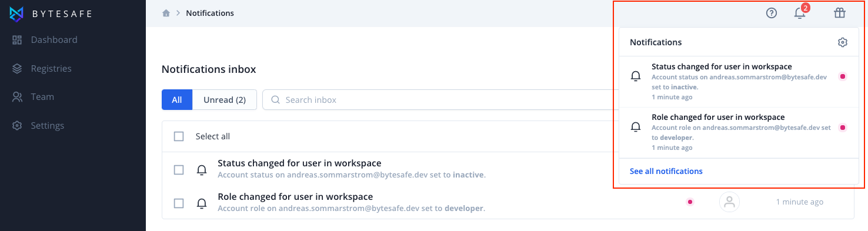Click unread dot on popup Status changed item
The height and width of the screenshot is (231, 868).
843,76
